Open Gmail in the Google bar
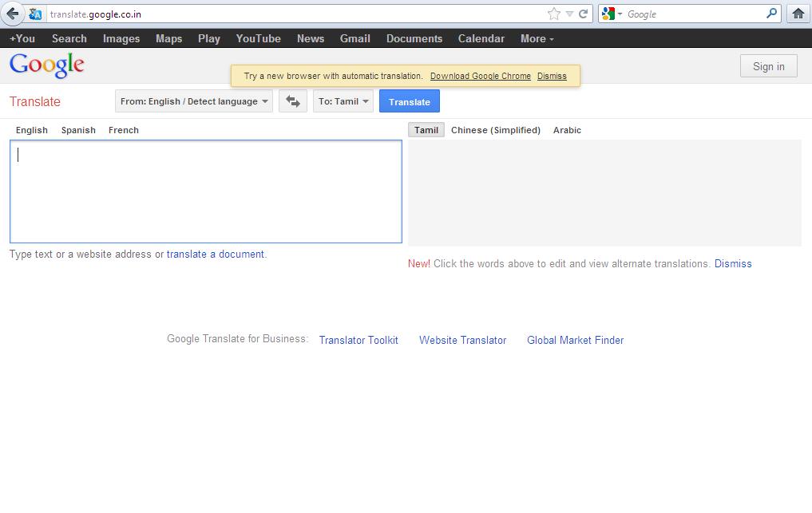This screenshot has height=513, width=812. pyautogui.click(x=355, y=38)
